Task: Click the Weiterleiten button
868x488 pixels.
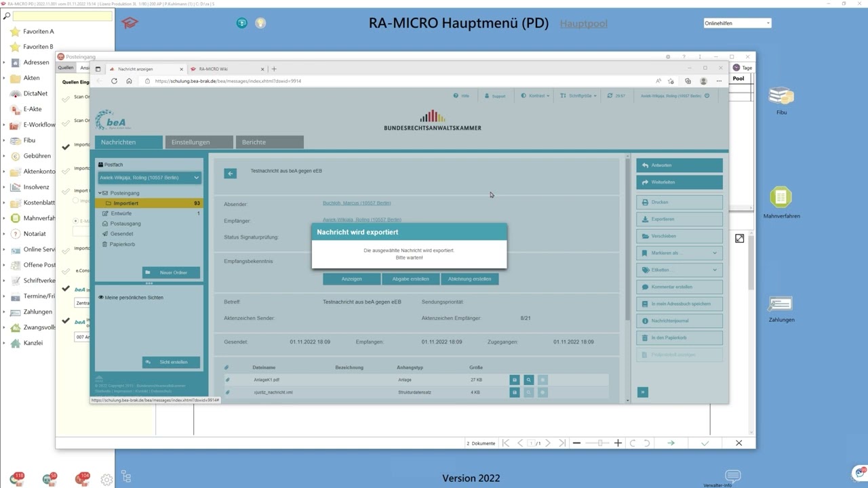Action: (x=679, y=182)
